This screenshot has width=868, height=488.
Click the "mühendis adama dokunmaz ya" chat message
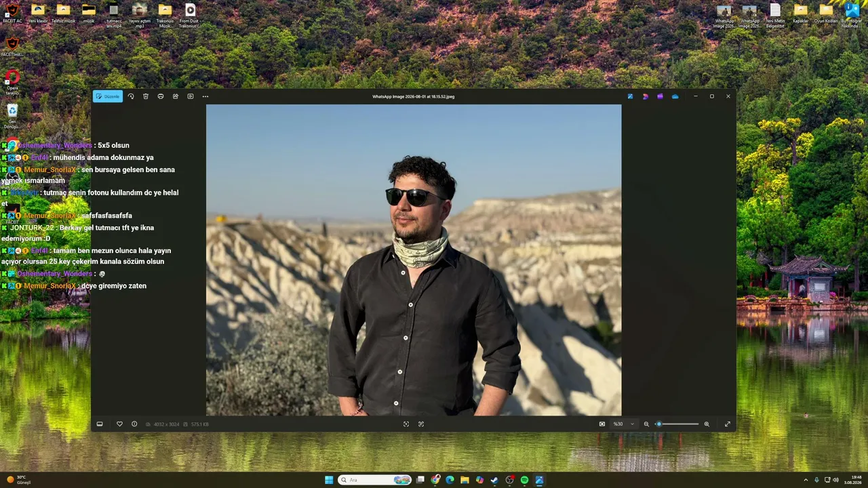point(103,157)
